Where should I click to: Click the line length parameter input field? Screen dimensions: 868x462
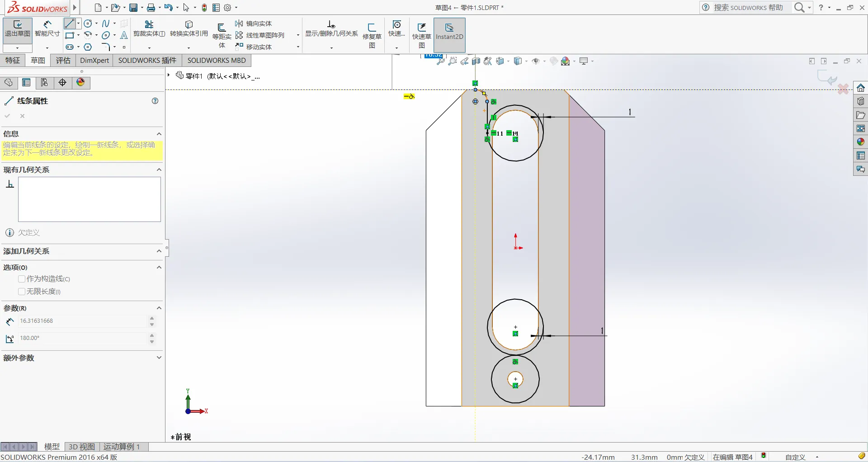coord(81,321)
